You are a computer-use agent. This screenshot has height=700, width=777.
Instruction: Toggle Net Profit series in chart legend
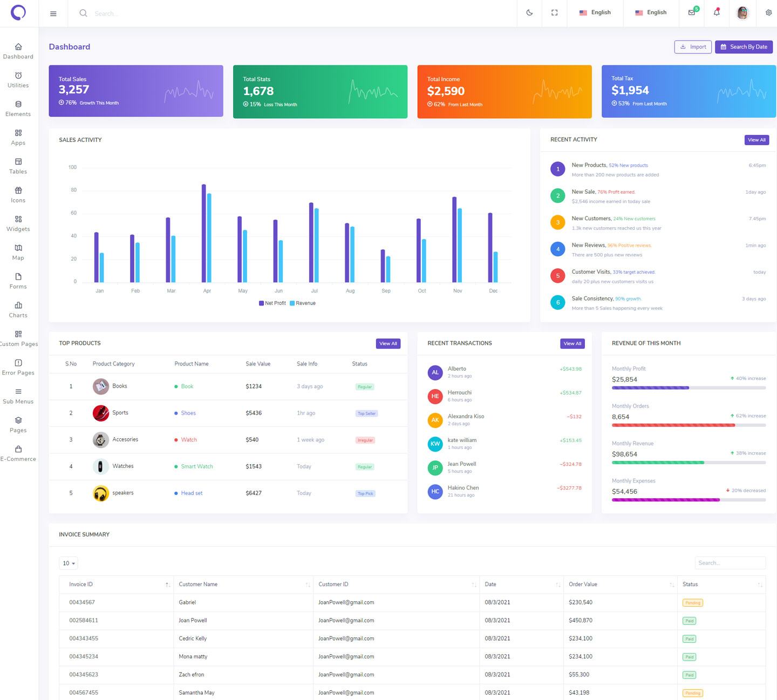click(272, 303)
